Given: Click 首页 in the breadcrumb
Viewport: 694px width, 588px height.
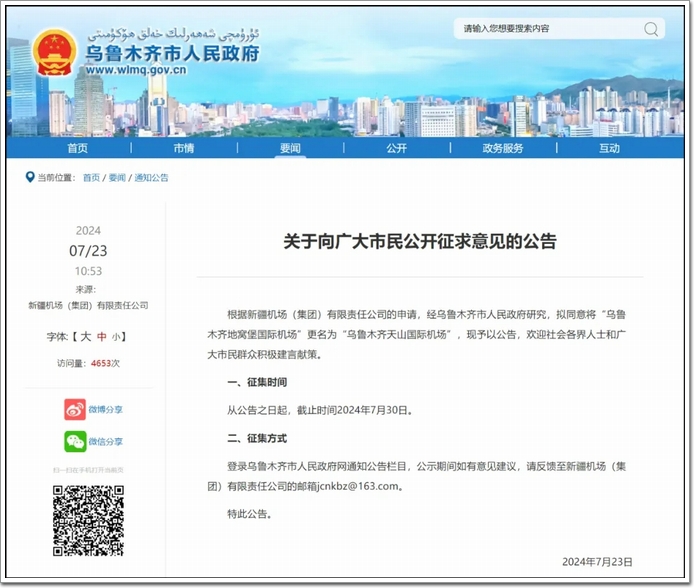Looking at the screenshot, I should [91, 178].
